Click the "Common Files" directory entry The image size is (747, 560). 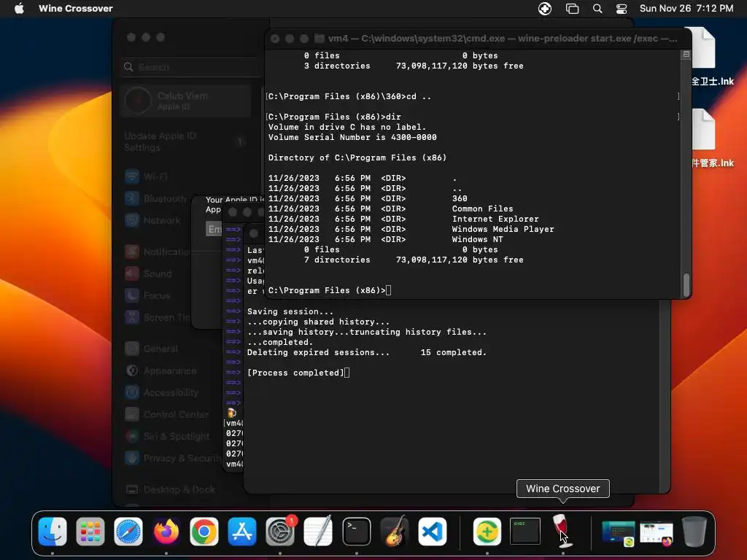pyautogui.click(x=483, y=209)
